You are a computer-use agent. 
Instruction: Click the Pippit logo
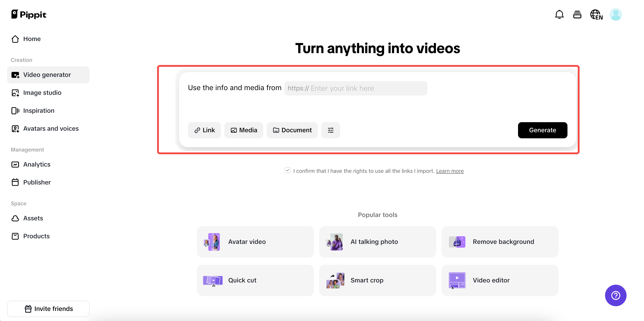[x=28, y=14]
